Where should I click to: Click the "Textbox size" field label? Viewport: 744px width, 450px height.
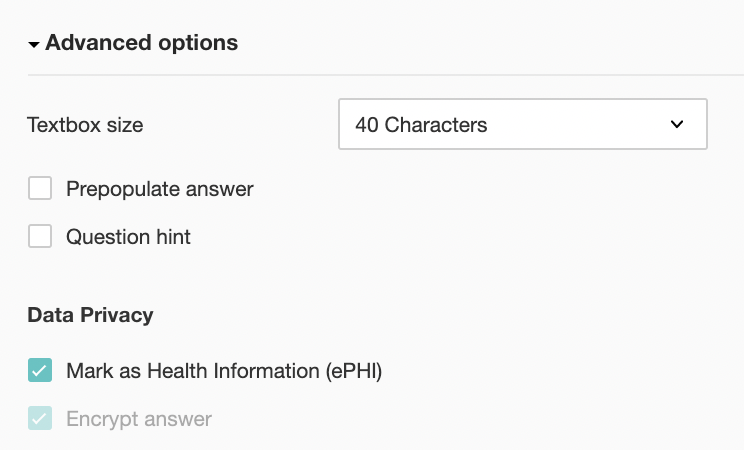click(x=85, y=126)
